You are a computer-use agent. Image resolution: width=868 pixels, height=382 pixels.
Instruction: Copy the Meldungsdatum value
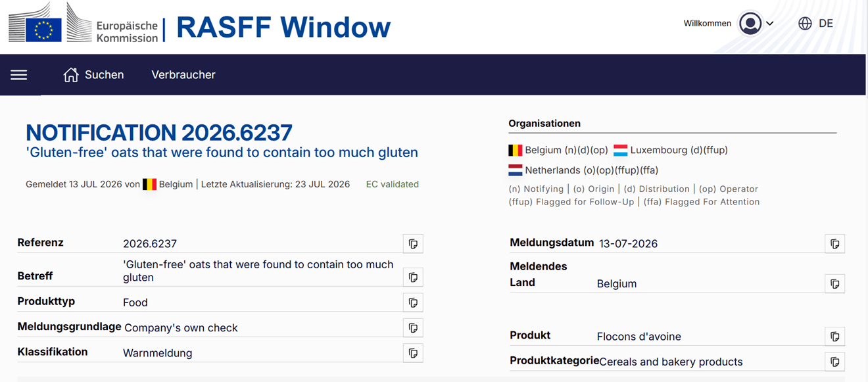(x=835, y=244)
